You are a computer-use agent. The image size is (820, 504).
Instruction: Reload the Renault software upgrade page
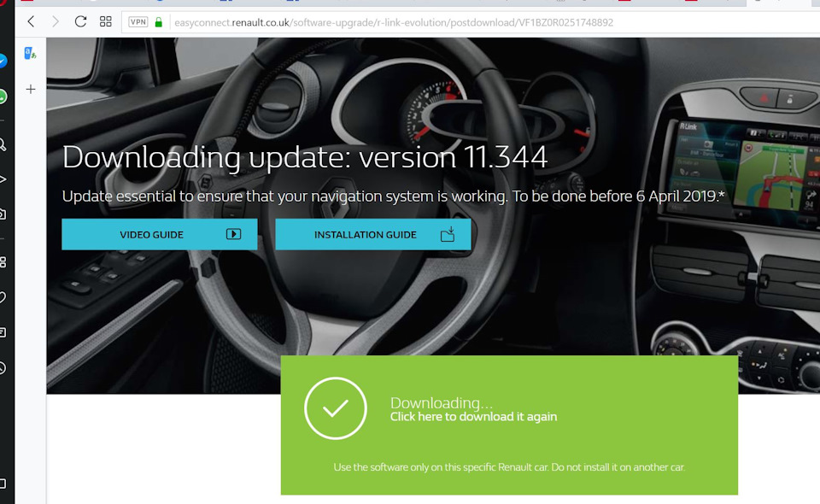(x=80, y=22)
